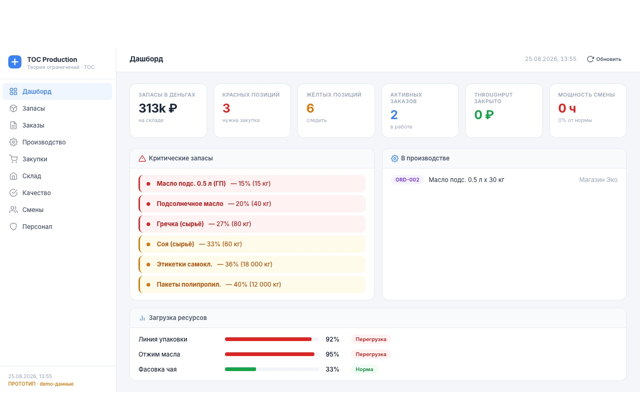The height and width of the screenshot is (400, 640).
Task: Click the Отжим масла resource label
Action: point(159,354)
